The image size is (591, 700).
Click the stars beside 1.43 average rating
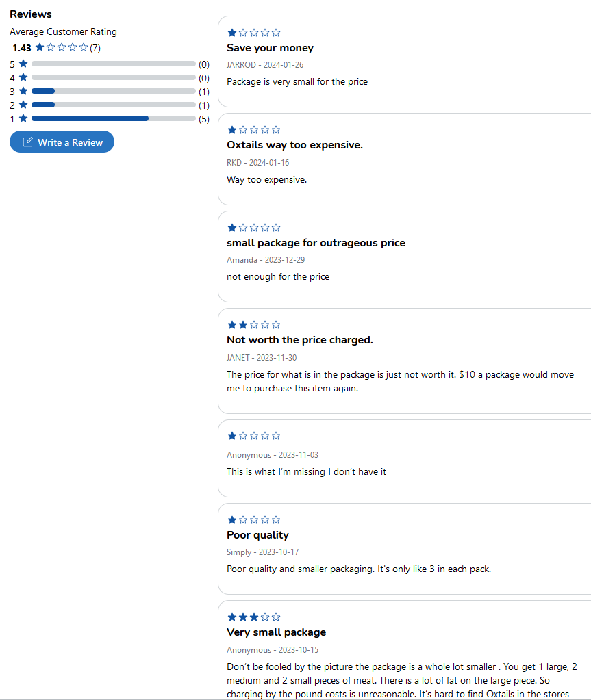(62, 47)
